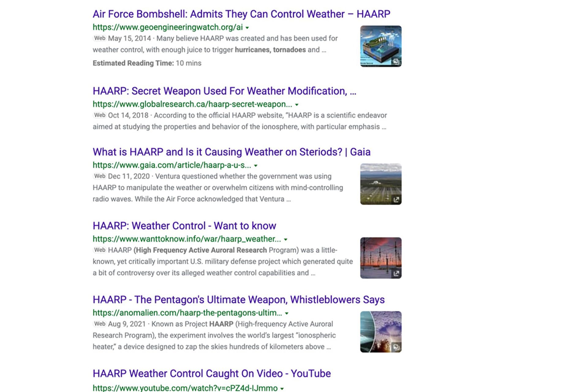Expand dropdown arrow next to gaia.com URL
This screenshot has width=588, height=392.
(256, 166)
